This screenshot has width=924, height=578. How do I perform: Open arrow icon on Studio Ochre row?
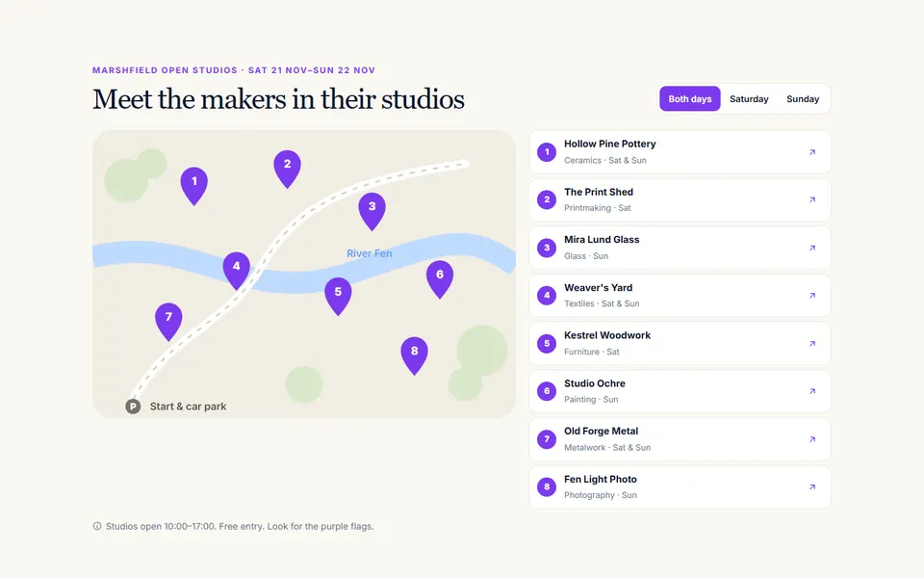pyautogui.click(x=812, y=391)
